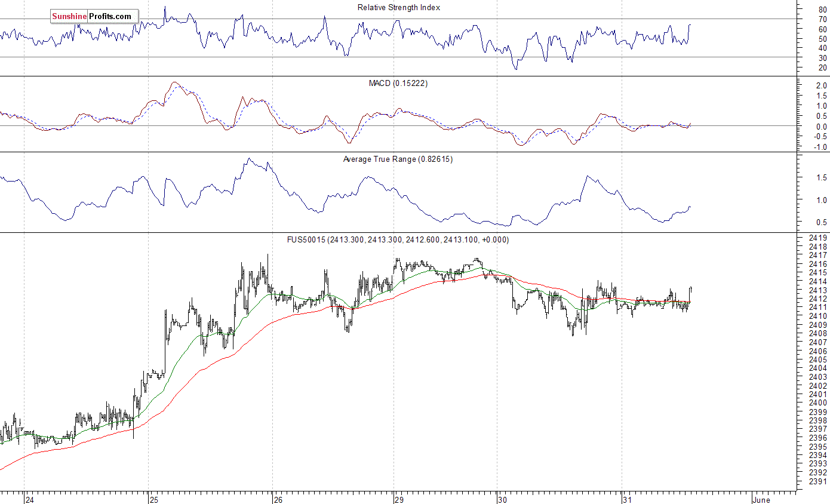Click the 0.5 value on ATR scale
830x504 pixels.
coord(822,223)
